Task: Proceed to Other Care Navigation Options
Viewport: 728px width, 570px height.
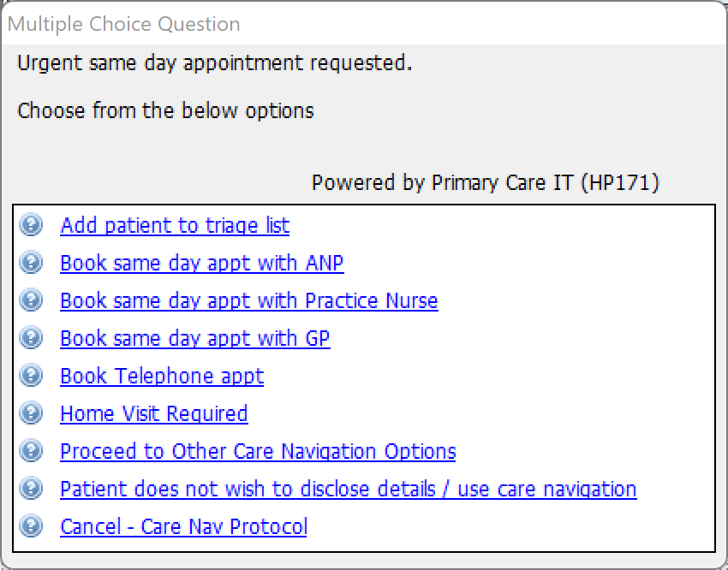Action: 258,452
